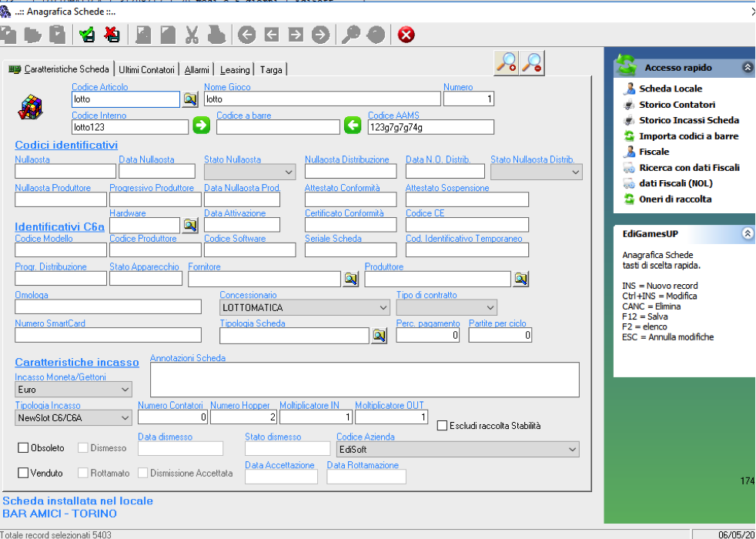Image resolution: width=756 pixels, height=539 pixels.
Task: Open the lookup button next to Codice Articolo
Action: [190, 99]
